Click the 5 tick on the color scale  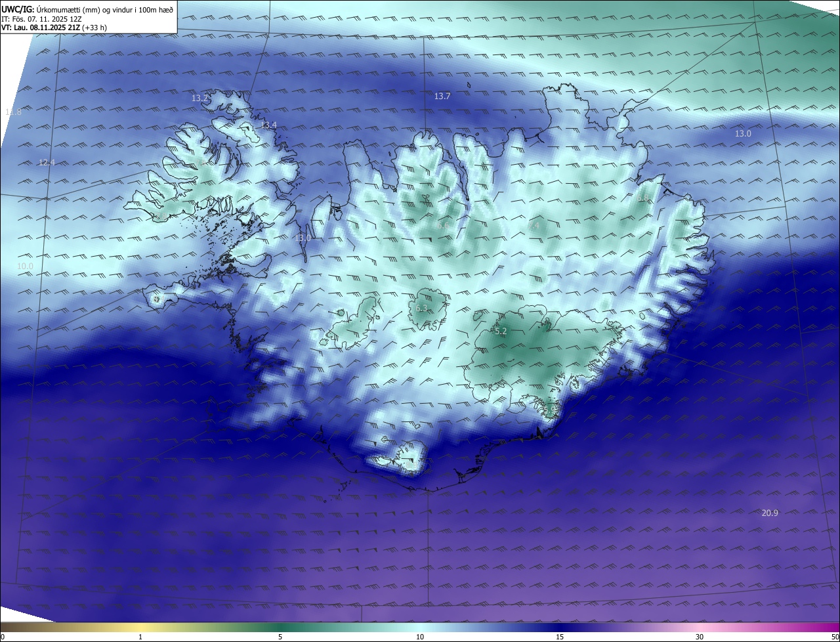point(280,637)
